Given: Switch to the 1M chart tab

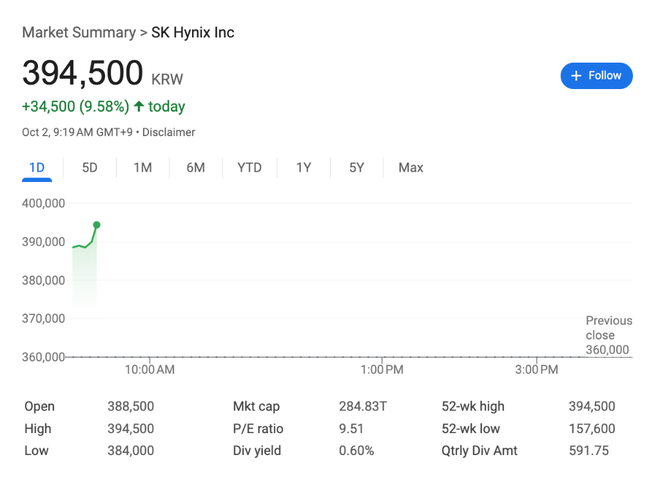Looking at the screenshot, I should 143,167.
